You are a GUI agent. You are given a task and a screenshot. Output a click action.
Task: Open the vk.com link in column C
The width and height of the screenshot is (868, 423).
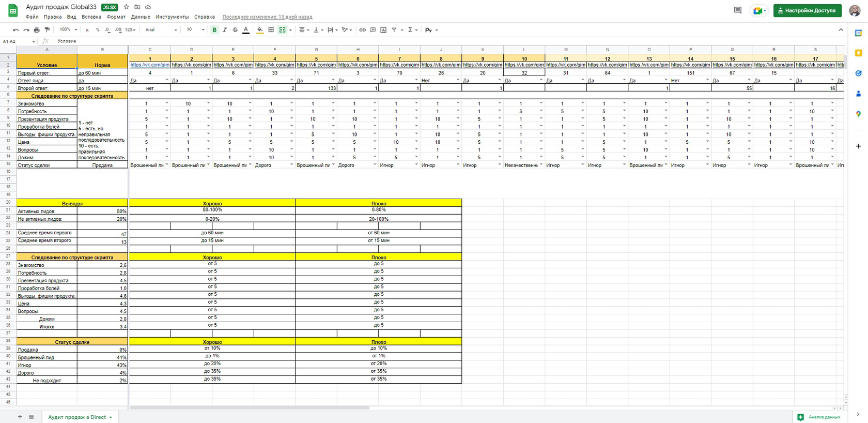pyautogui.click(x=150, y=65)
